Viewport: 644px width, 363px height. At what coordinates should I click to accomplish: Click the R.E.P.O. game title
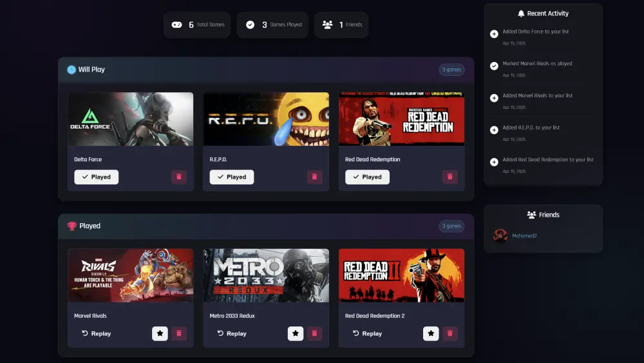click(218, 159)
